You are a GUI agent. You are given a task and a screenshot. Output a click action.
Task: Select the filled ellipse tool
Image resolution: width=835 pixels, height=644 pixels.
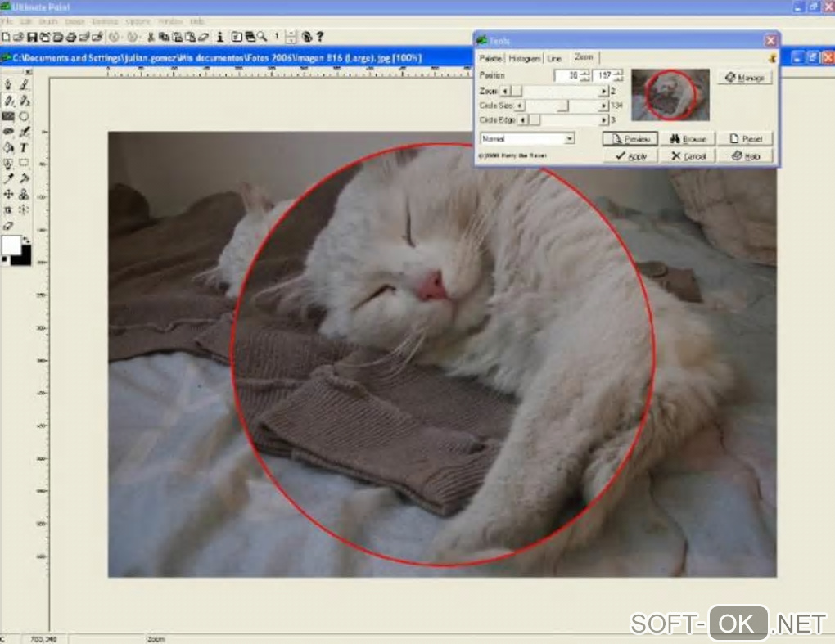click(8, 132)
